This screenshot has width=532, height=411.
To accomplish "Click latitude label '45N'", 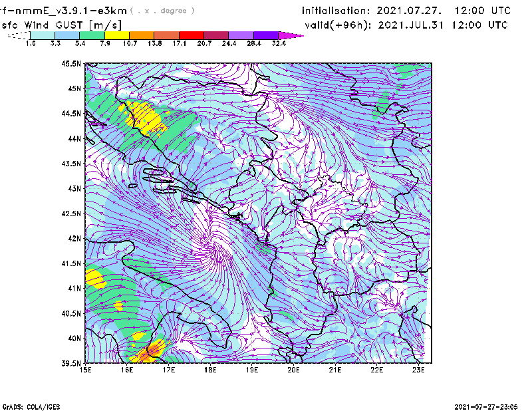I will (x=74, y=88).
